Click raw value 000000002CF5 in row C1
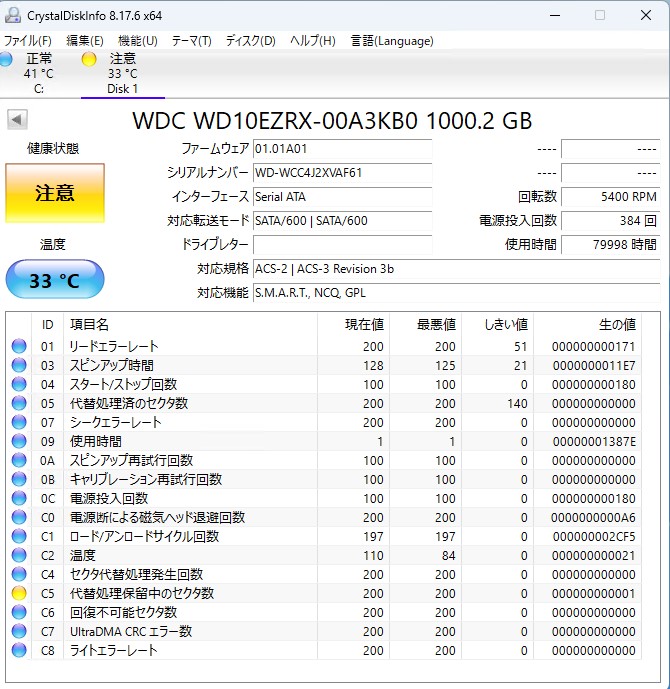The width and height of the screenshot is (670, 689). click(594, 537)
